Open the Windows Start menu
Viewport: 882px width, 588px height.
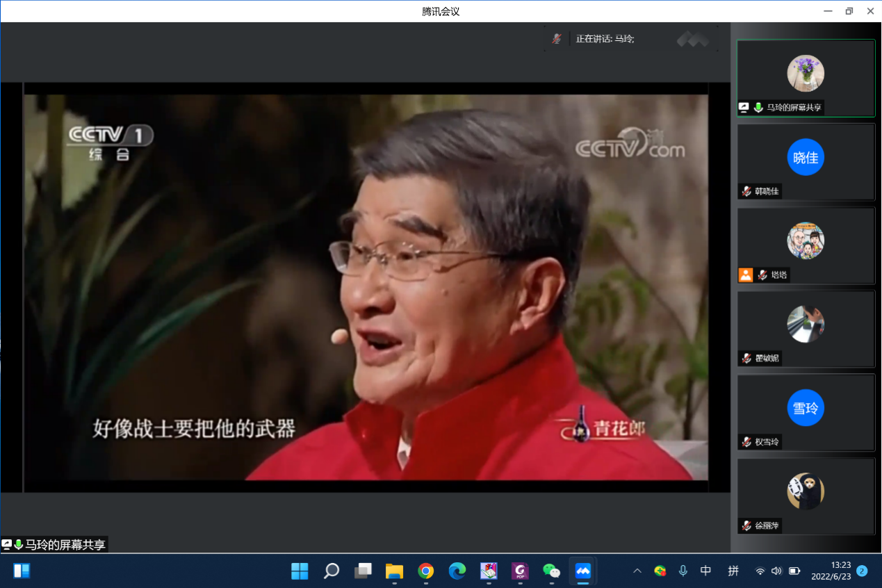pyautogui.click(x=300, y=571)
